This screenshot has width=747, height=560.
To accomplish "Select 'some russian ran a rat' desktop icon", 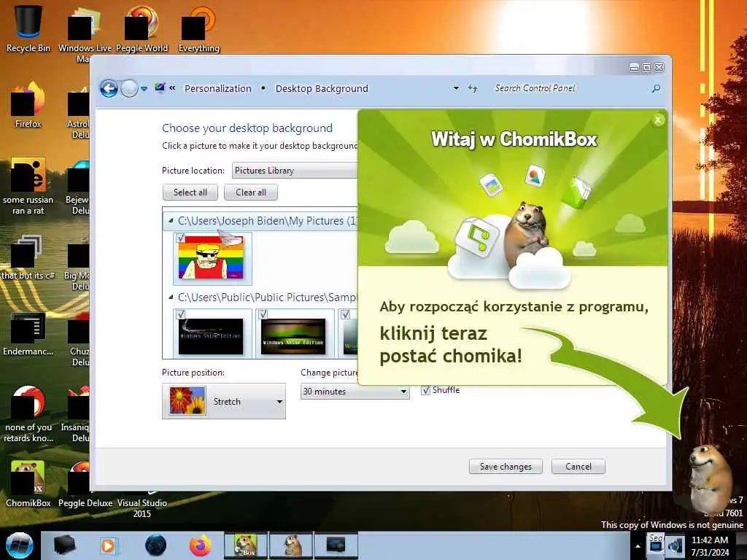I will tap(28, 186).
